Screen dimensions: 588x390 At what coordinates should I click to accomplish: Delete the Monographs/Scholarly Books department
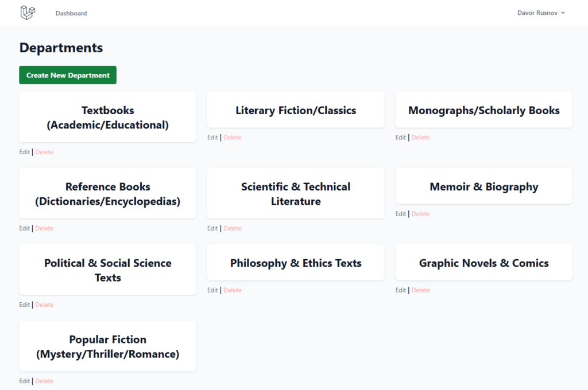(x=421, y=138)
